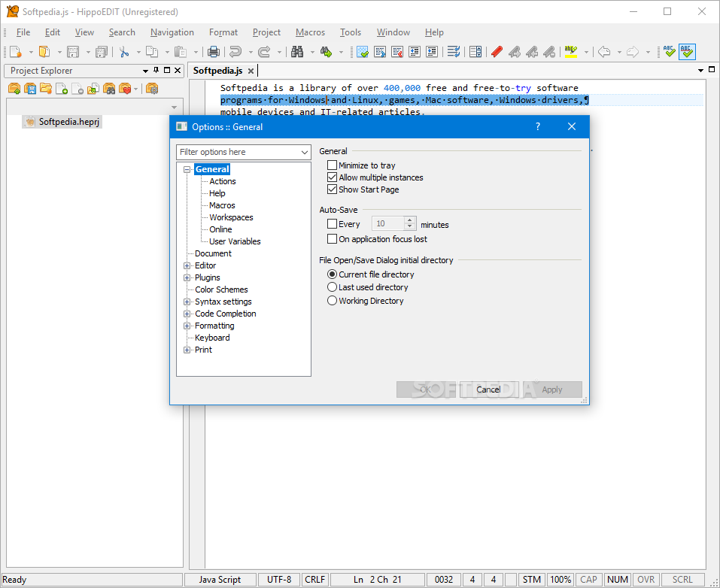Click add file icon in Project Explorer

(62, 89)
